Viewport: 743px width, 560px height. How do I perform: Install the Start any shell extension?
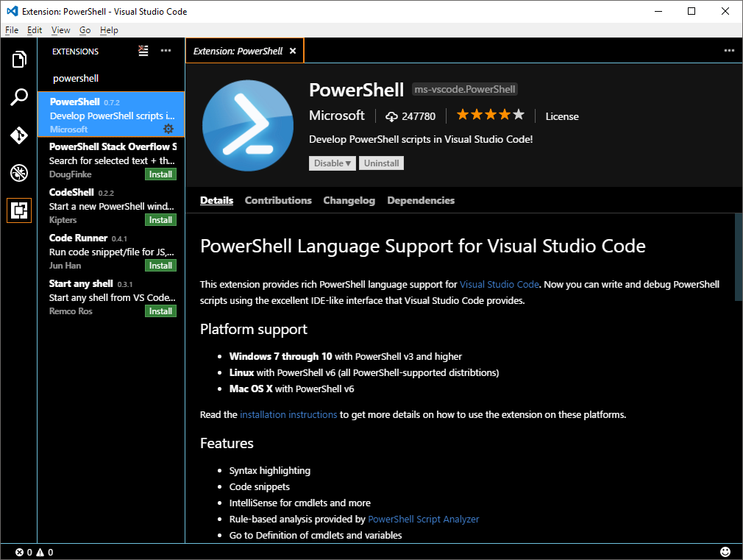click(x=160, y=311)
